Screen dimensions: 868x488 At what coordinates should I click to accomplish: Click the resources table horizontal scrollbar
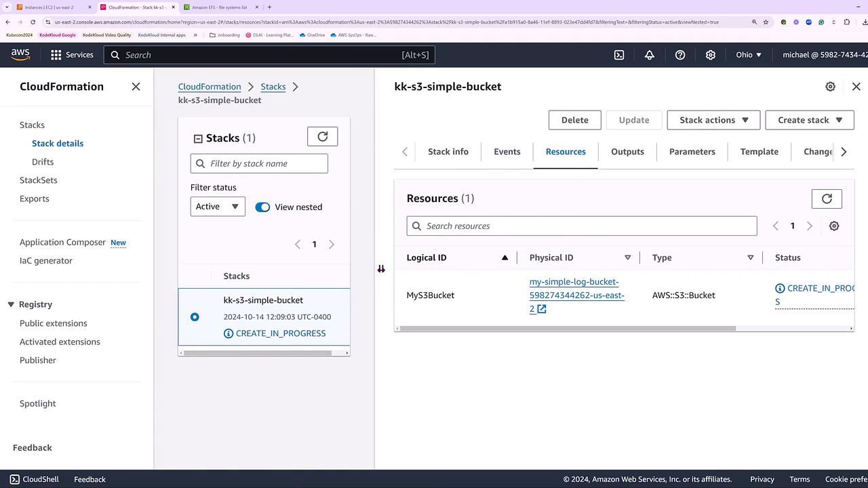(568, 329)
